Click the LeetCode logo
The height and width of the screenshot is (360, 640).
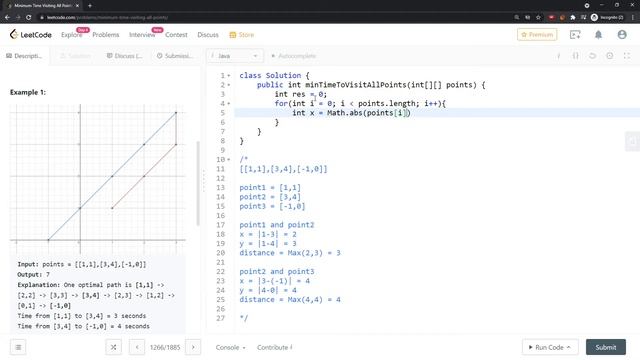pyautogui.click(x=31, y=35)
